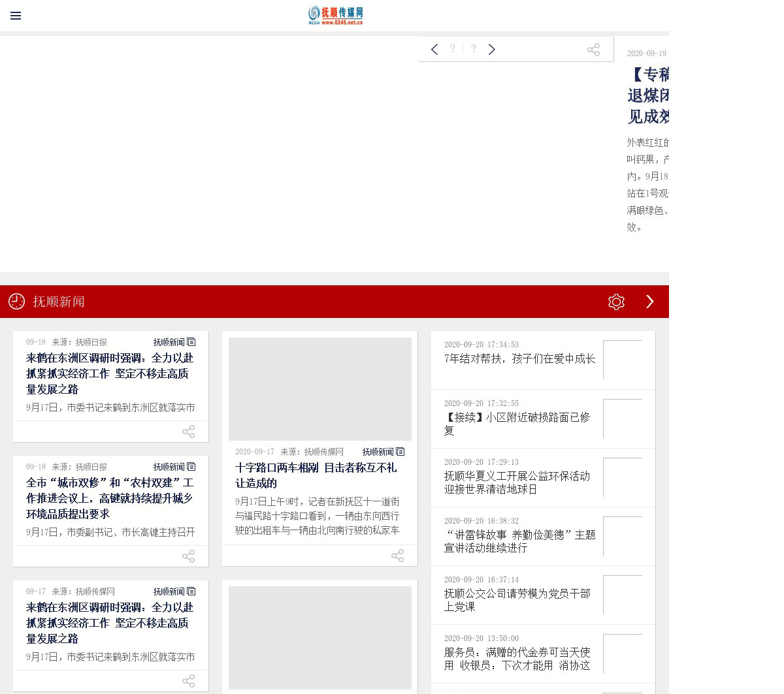Open 09-17 来鹤在东洲区调研 headline

110,623
